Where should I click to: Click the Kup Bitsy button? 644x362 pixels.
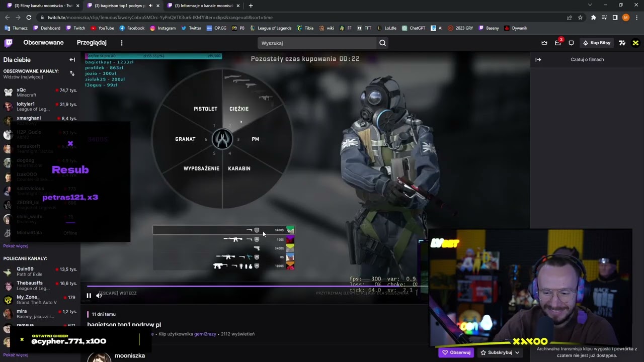pos(596,43)
